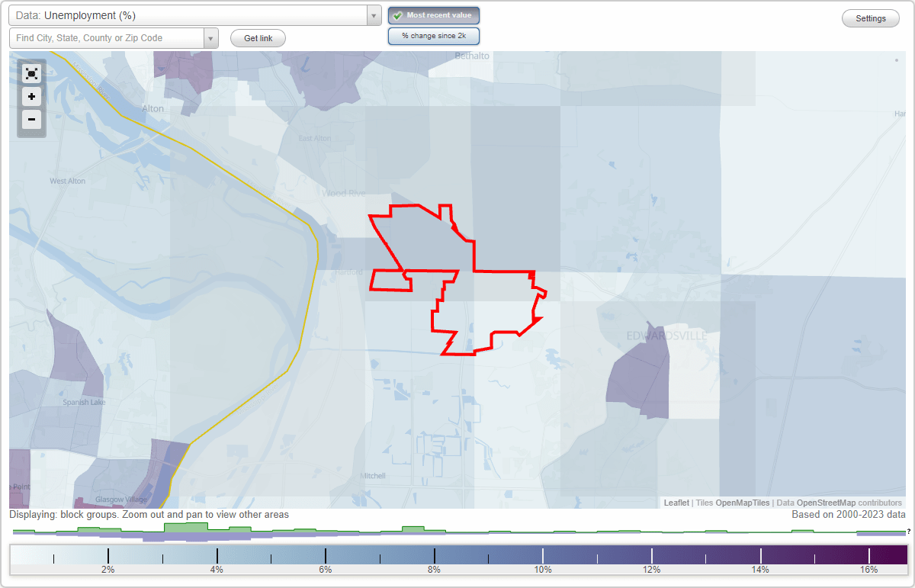This screenshot has width=915, height=588.
Task: Switch to % change since 2k
Action: coord(434,36)
